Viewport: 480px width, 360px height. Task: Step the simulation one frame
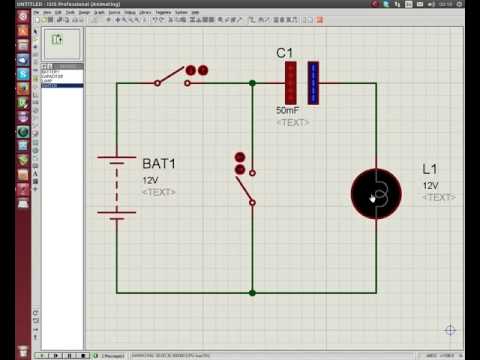56,356
